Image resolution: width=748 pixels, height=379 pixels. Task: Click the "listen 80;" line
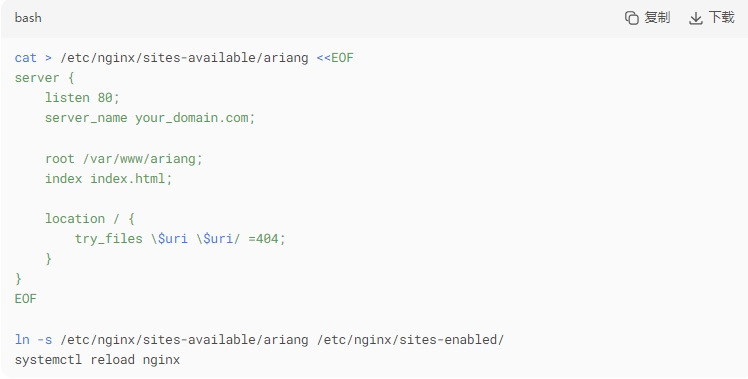82,97
